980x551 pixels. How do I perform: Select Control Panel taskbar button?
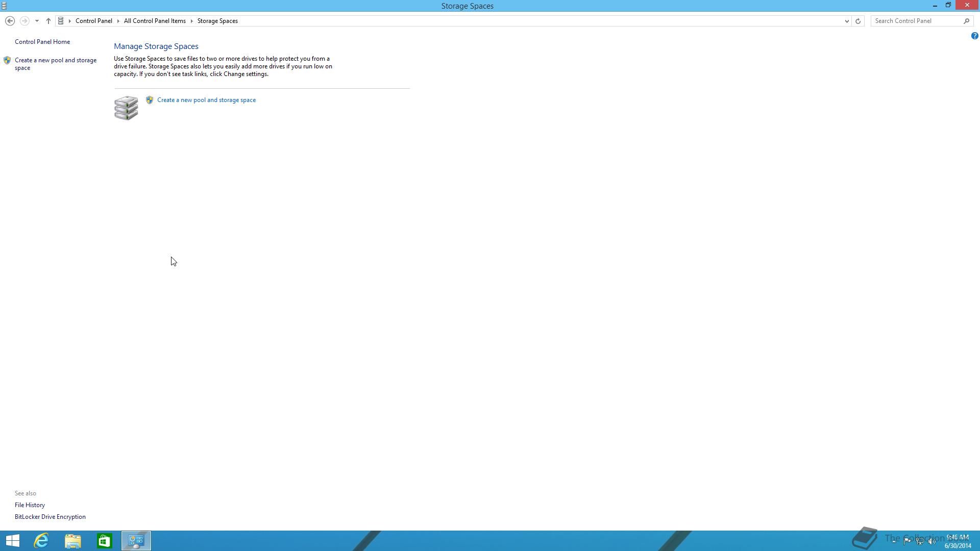136,541
